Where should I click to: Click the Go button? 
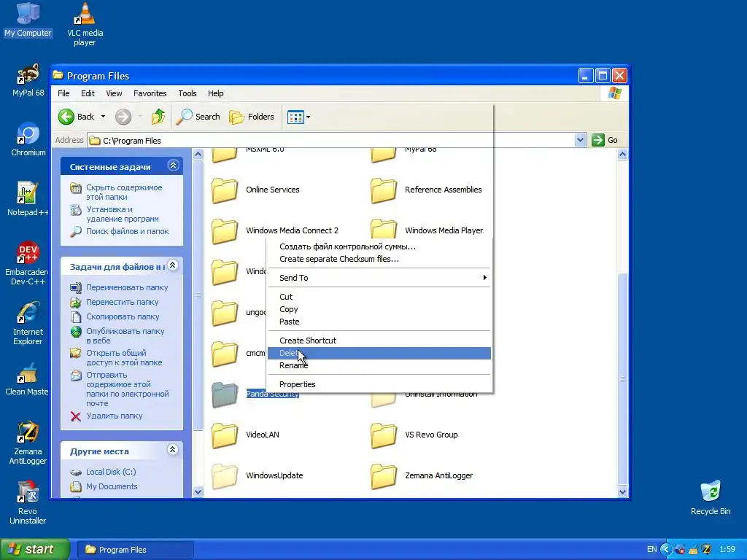[605, 140]
